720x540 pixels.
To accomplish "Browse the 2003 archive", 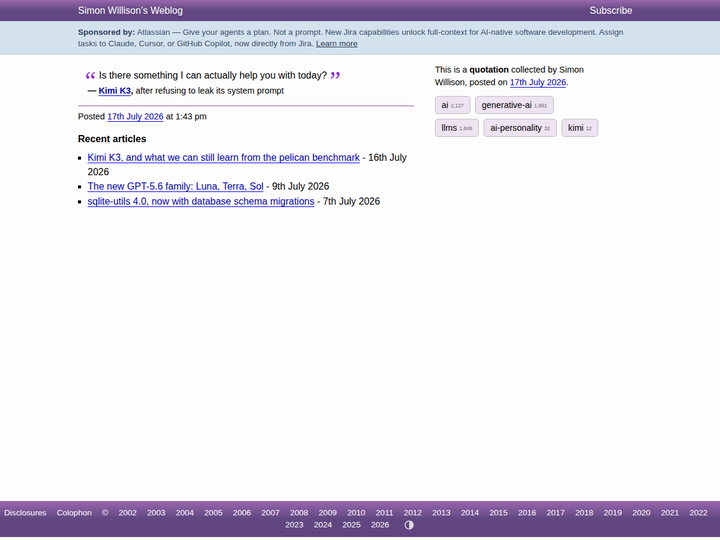I will pyautogui.click(x=156, y=513).
